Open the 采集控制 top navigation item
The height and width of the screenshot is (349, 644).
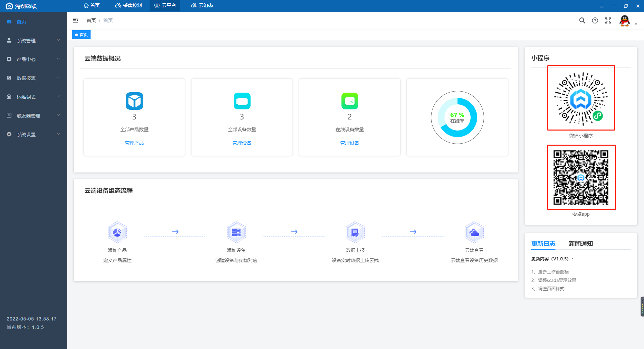(x=128, y=6)
